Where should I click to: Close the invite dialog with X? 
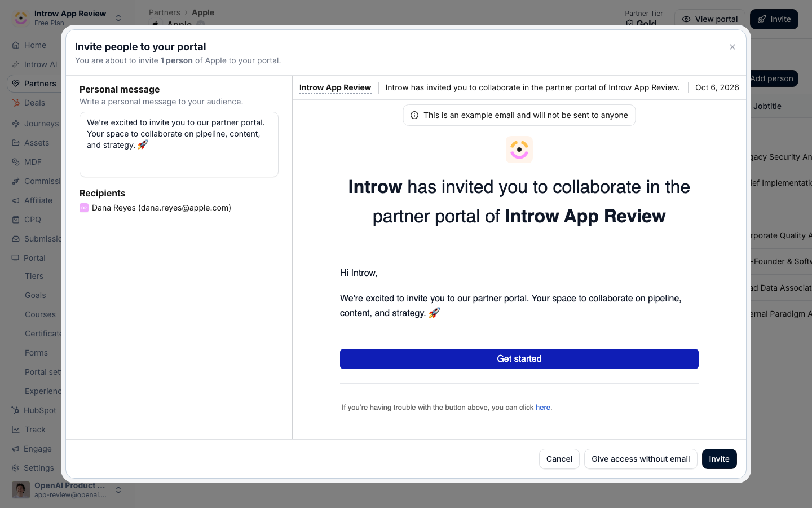pyautogui.click(x=732, y=47)
